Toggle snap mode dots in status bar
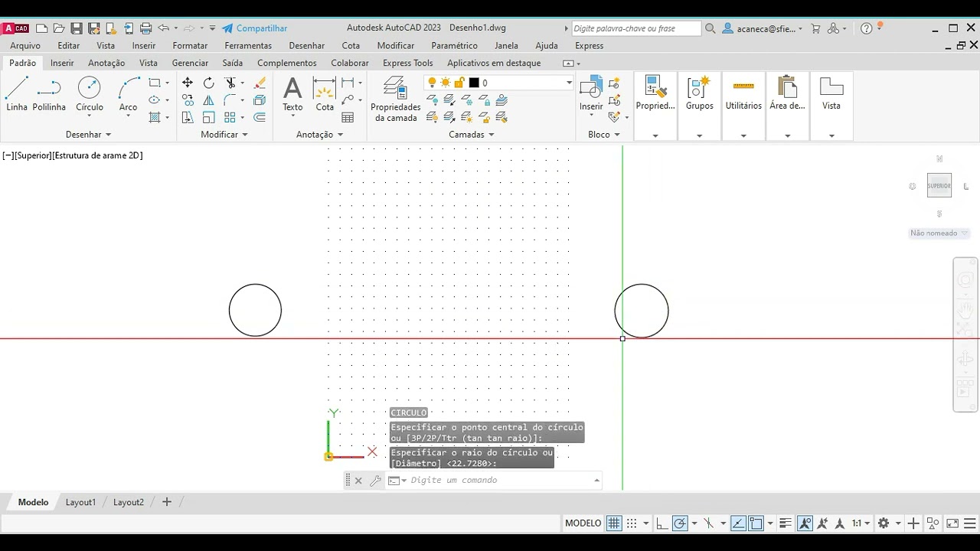The image size is (980, 551). pyautogui.click(x=632, y=523)
